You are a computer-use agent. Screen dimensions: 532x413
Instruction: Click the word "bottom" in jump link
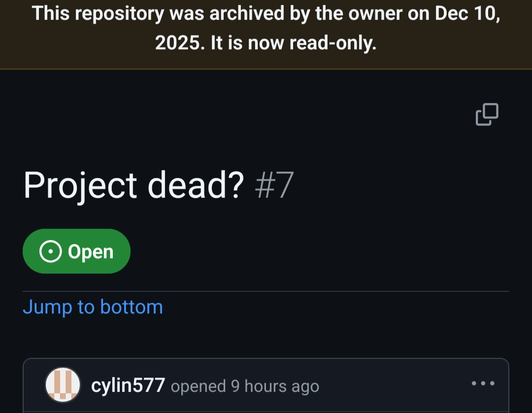(131, 307)
